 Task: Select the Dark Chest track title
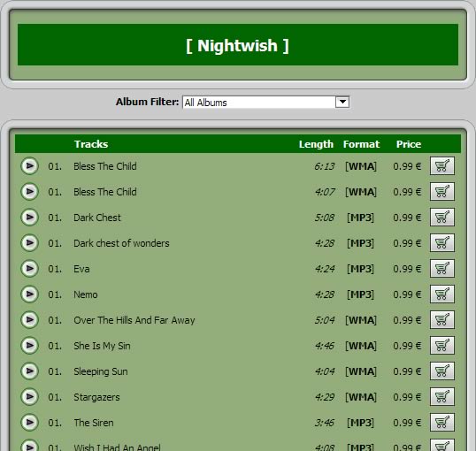[97, 218]
